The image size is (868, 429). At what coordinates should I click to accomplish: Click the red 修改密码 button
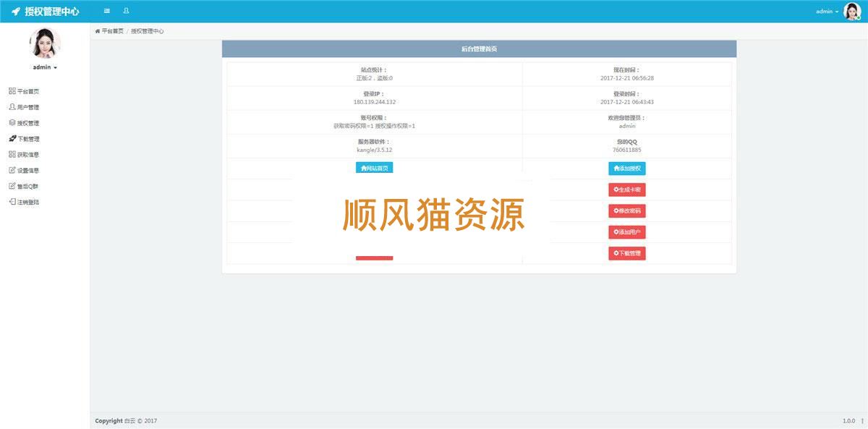point(626,211)
